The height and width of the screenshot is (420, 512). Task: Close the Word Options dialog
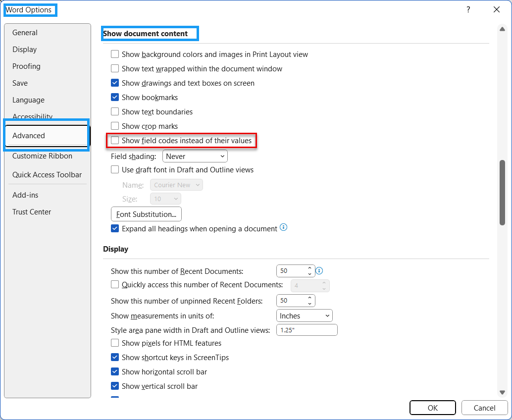(496, 9)
